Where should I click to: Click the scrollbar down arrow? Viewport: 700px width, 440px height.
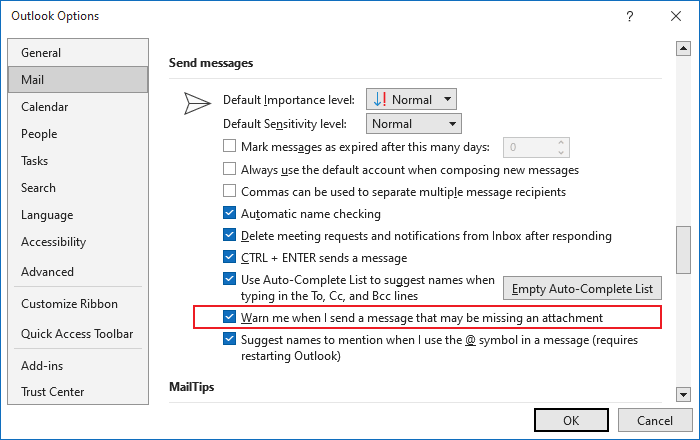tap(683, 394)
